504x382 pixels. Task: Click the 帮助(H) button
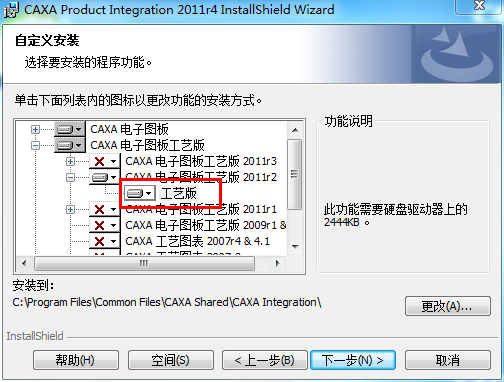(76, 360)
